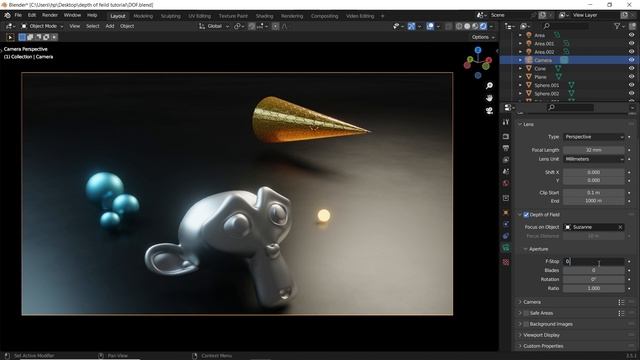Select rendered viewport shading
This screenshot has width=640, height=360.
(483, 26)
